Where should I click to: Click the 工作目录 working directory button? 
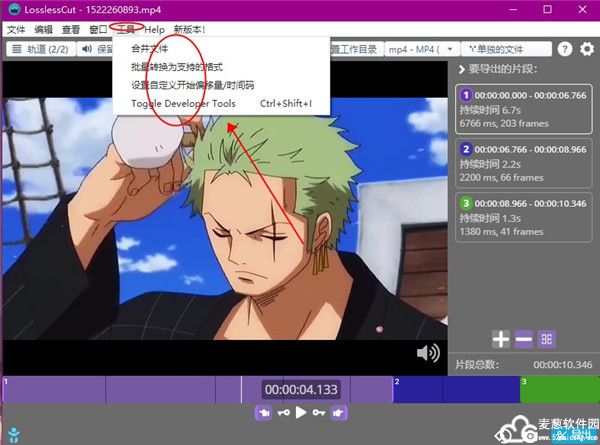[356, 49]
